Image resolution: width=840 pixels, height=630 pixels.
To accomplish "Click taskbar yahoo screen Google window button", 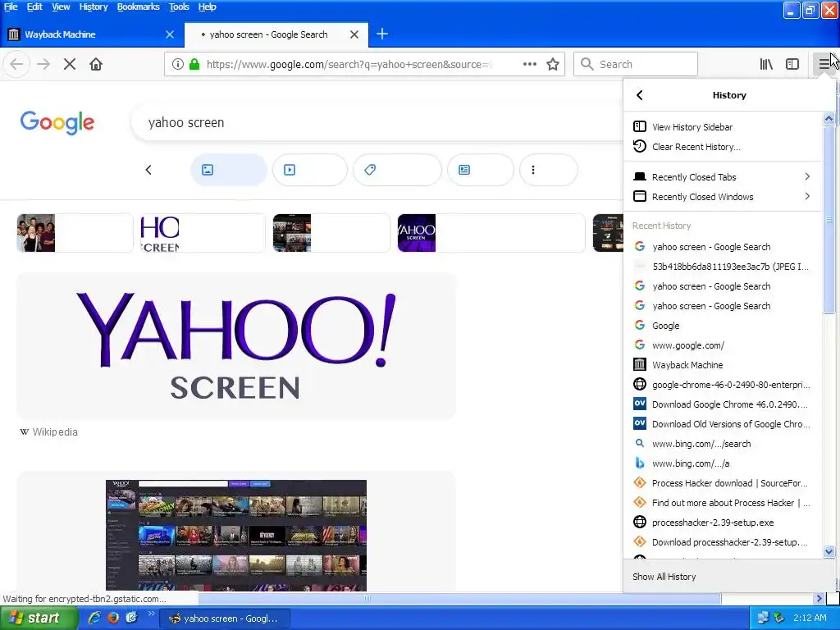I will coord(225,619).
